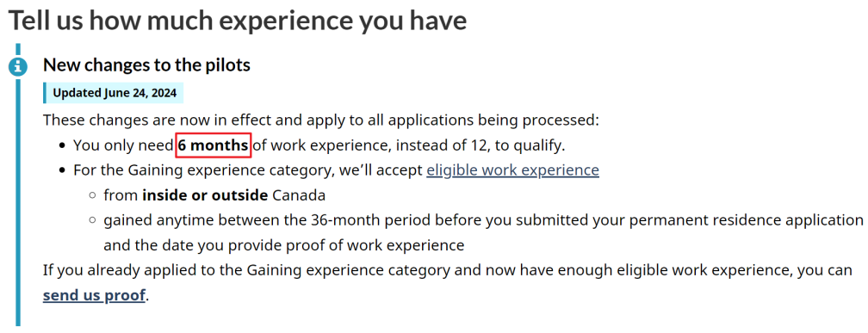The image size is (868, 333).
Task: Click the These changes are now in effect sentence
Action: point(321,120)
